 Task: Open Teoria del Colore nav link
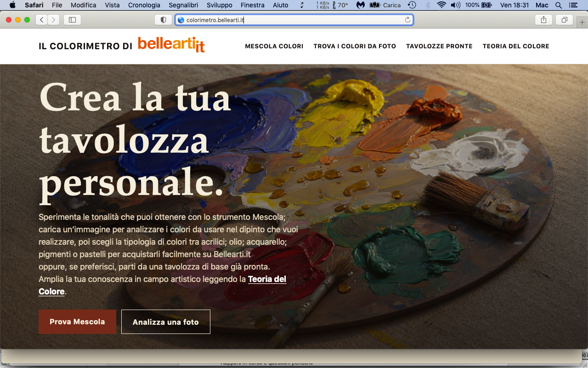coord(516,46)
